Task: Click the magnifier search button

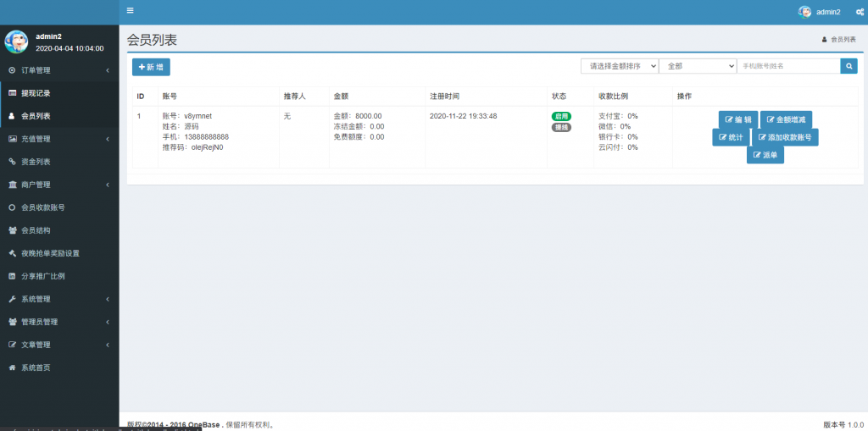Action: tap(849, 66)
